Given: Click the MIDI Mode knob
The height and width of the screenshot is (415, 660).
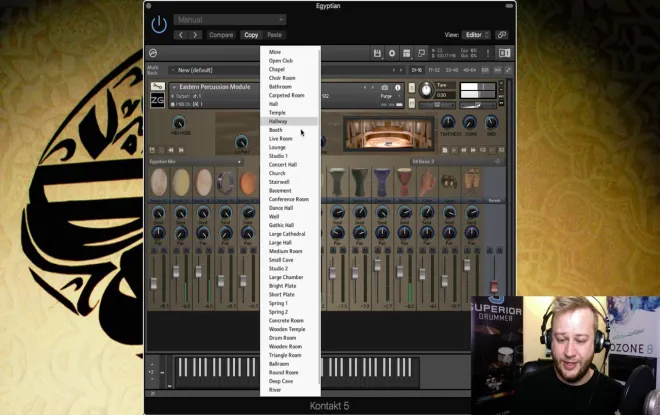Looking at the screenshot, I should pos(179,122).
